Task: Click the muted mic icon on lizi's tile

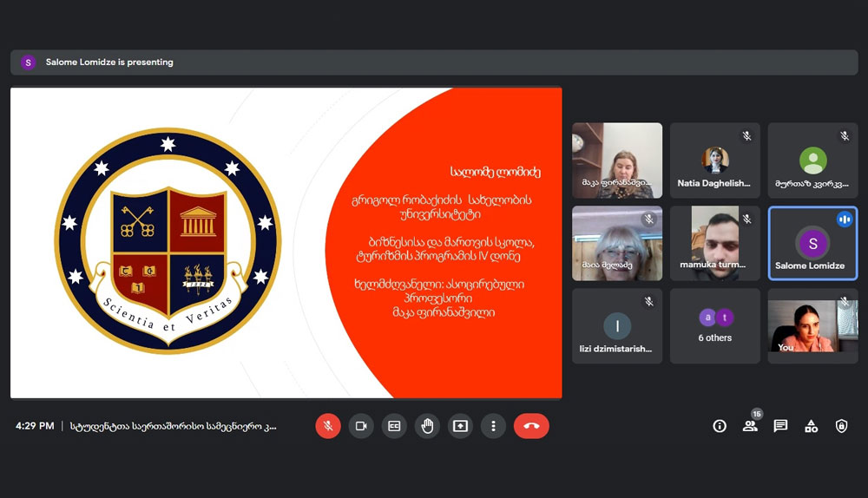Action: (648, 301)
